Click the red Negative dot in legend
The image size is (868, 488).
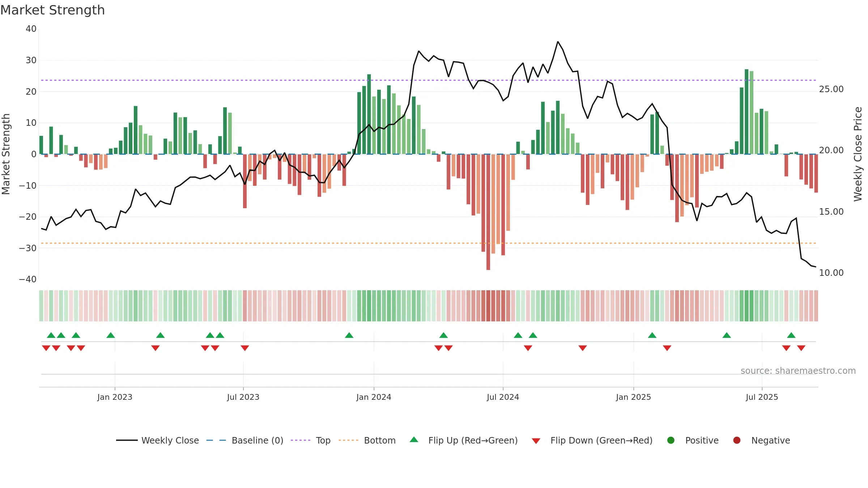[x=737, y=440]
